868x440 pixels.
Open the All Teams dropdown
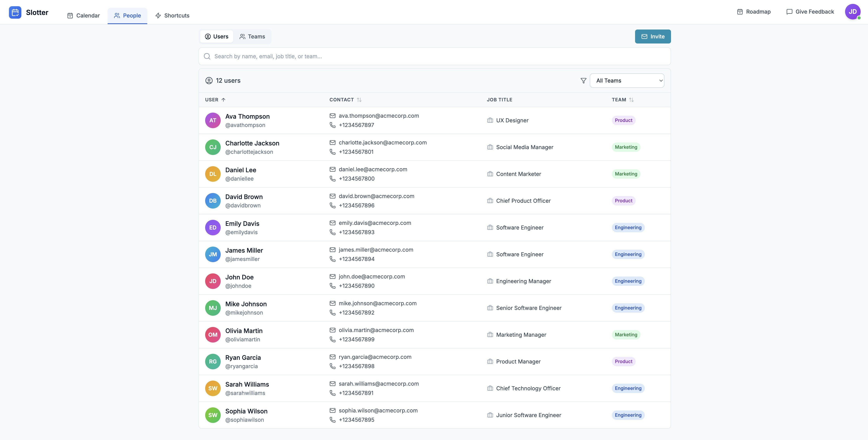(x=626, y=81)
